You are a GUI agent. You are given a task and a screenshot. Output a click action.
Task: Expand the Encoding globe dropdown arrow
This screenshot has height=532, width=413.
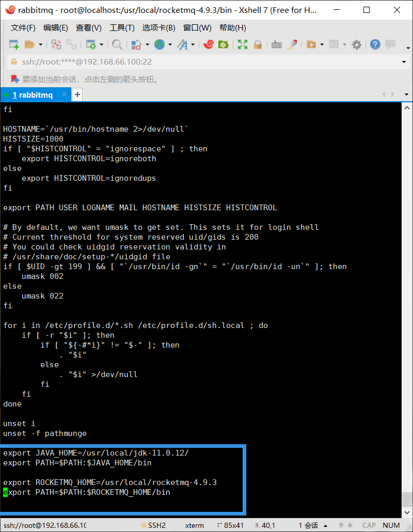[x=170, y=44]
